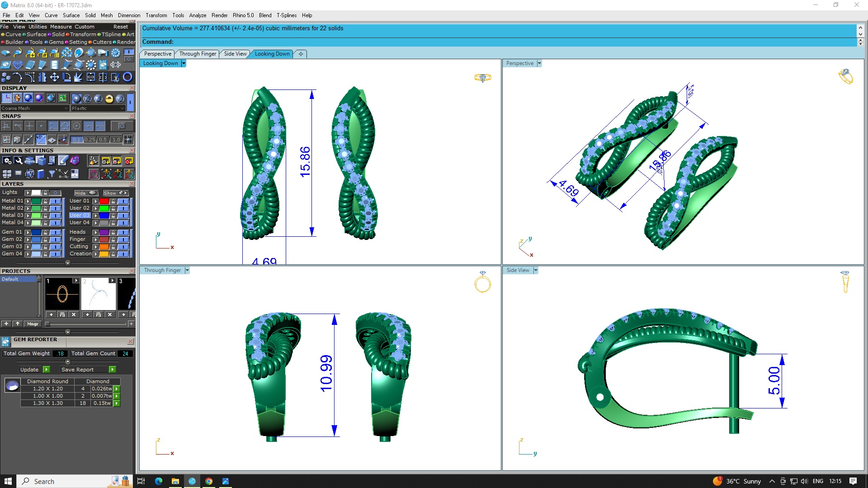Click the filter funnel icon
Screen dimensions: 868x488
[52, 174]
